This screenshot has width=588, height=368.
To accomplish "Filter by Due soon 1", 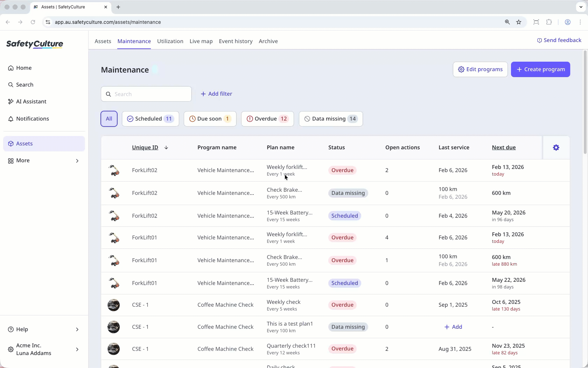I will coord(210,119).
